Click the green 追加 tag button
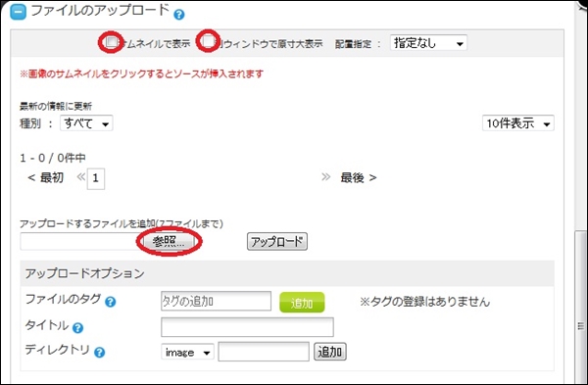Viewport: 588px width, 385px height. click(x=302, y=302)
